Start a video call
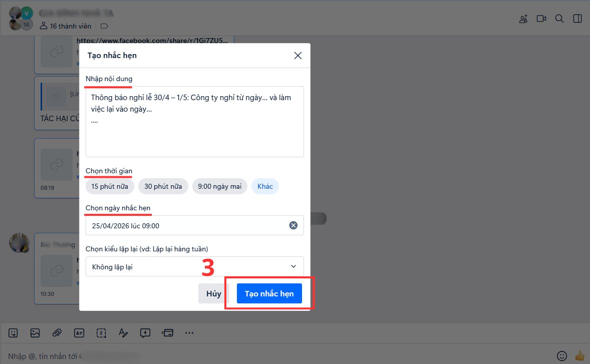This screenshot has width=590, height=364. [x=541, y=19]
